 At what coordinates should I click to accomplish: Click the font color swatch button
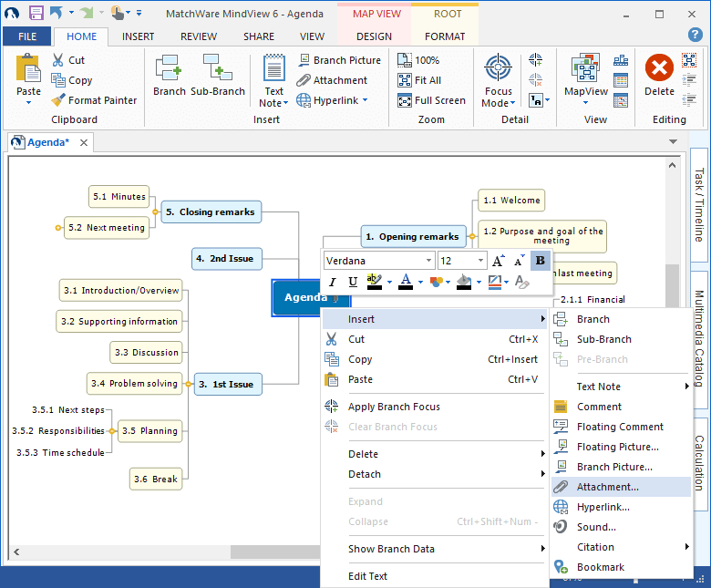point(407,283)
